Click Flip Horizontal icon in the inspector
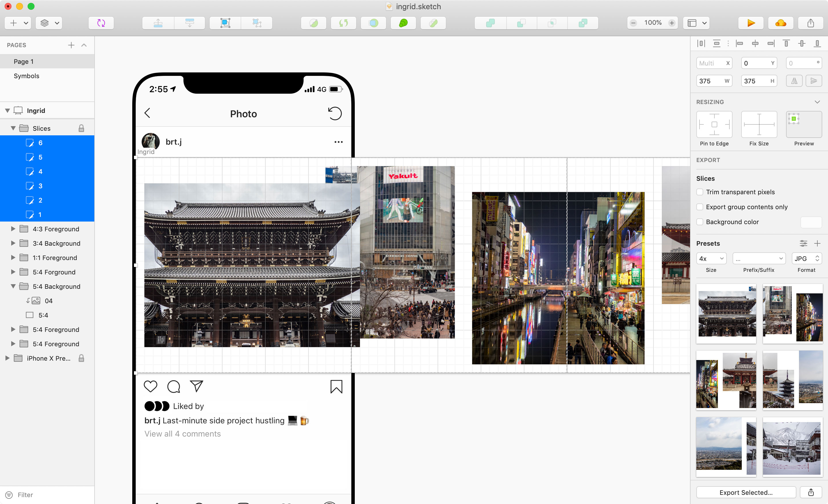 [794, 81]
